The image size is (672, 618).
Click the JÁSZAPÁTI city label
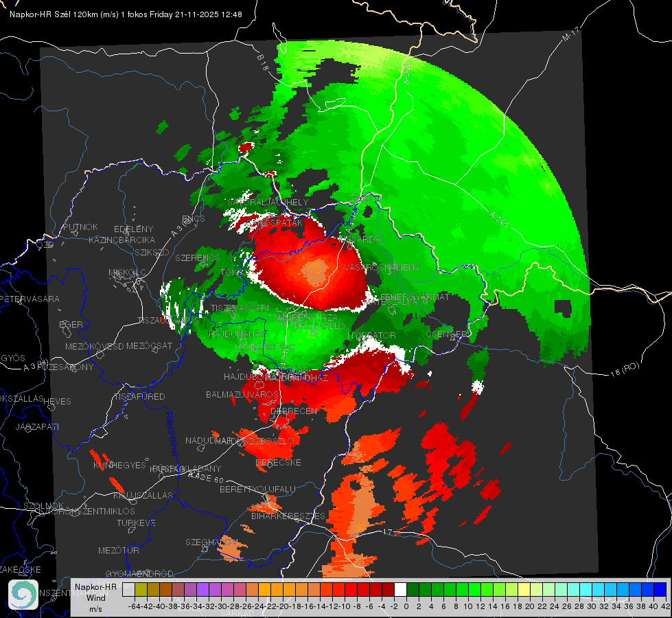pos(37,426)
